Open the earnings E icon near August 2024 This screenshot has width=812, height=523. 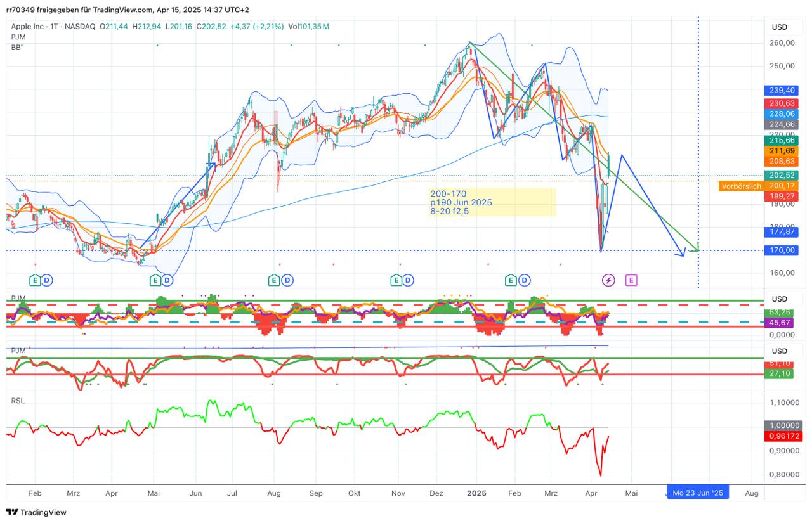click(x=274, y=280)
